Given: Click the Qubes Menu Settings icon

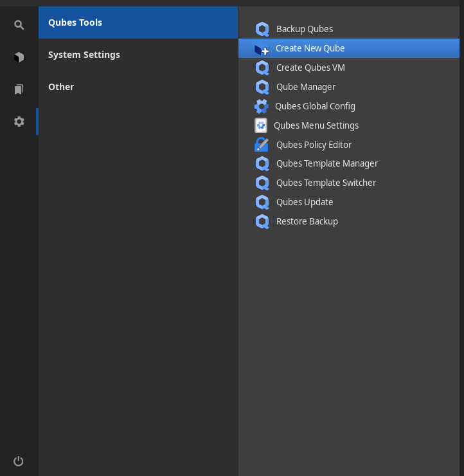Looking at the screenshot, I should (x=261, y=125).
